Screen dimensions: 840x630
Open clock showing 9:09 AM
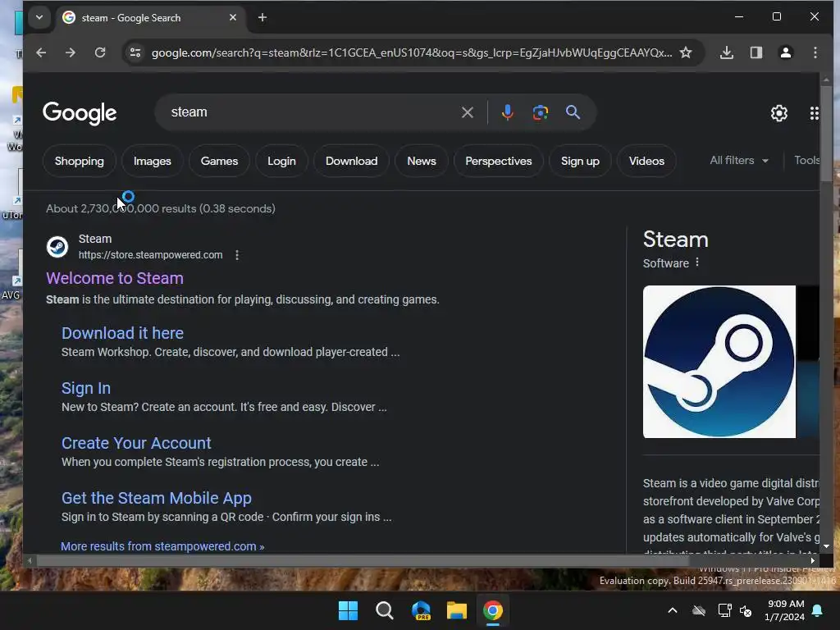click(785, 610)
